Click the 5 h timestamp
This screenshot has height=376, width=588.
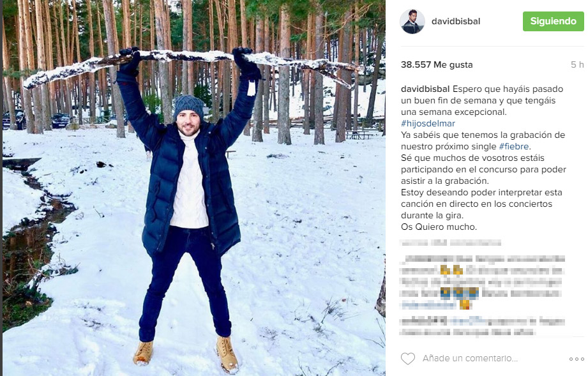pos(577,64)
